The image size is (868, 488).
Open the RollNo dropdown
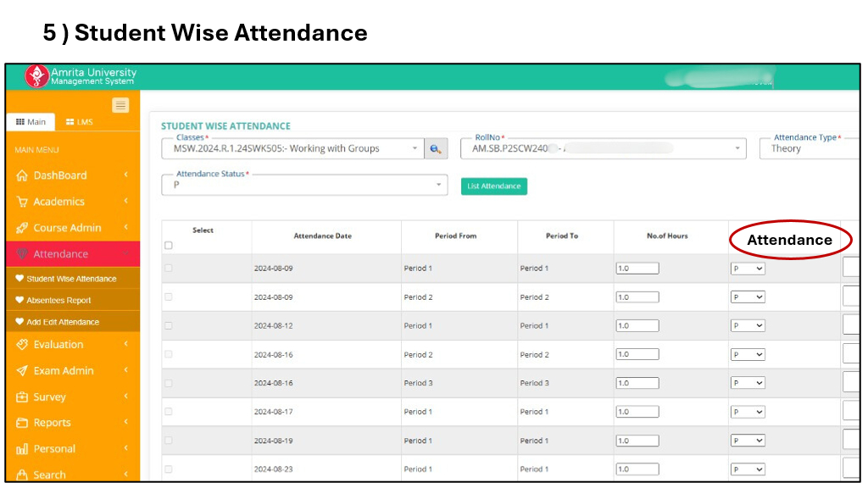pyautogui.click(x=604, y=148)
